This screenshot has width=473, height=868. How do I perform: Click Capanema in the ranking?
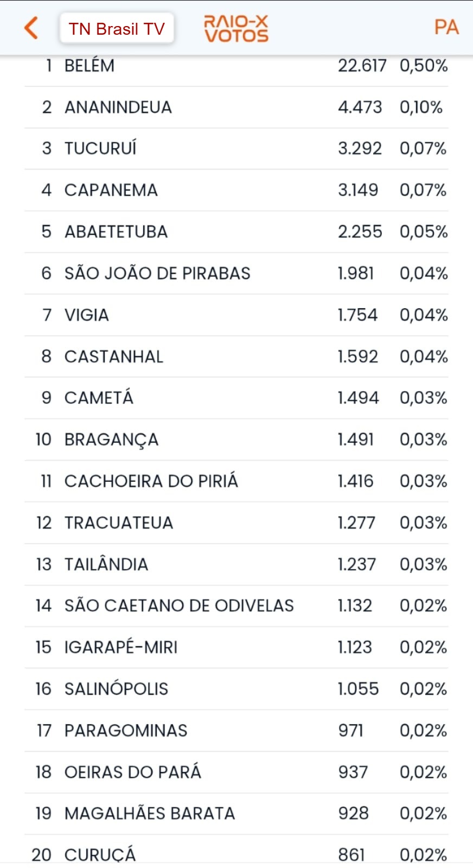(x=237, y=190)
